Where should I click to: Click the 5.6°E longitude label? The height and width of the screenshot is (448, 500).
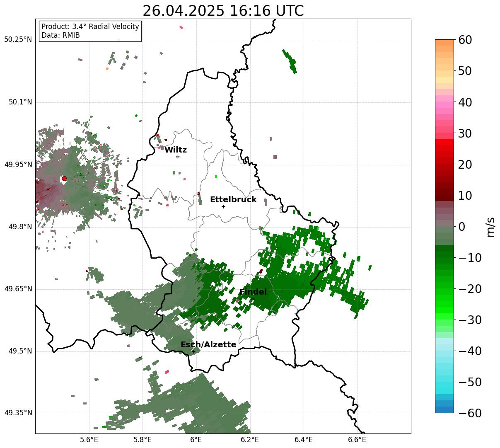click(89, 440)
